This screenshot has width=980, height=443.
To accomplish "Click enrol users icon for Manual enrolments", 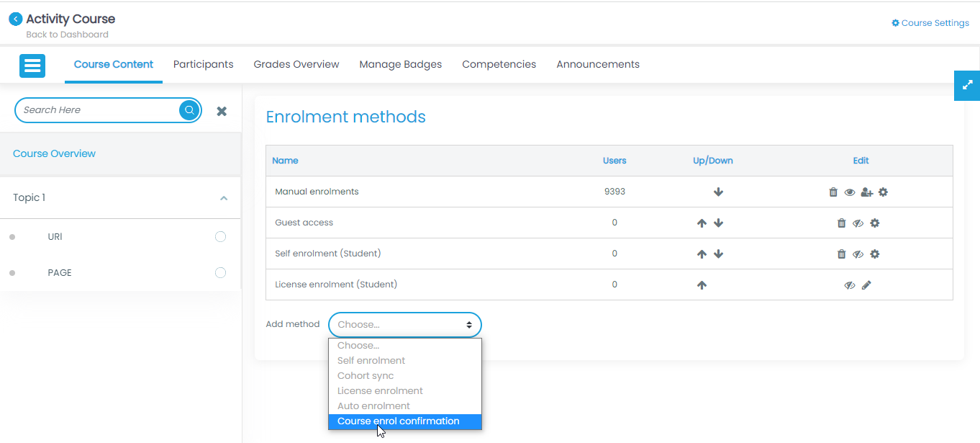I will pyautogui.click(x=866, y=192).
